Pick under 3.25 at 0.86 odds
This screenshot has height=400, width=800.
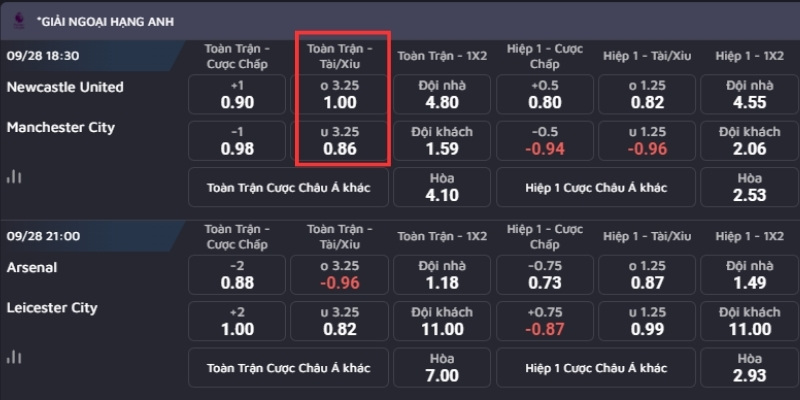(340, 141)
